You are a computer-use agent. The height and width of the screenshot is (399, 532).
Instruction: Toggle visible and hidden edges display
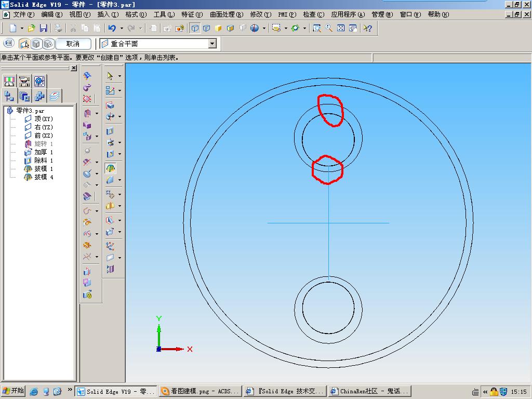click(206, 28)
